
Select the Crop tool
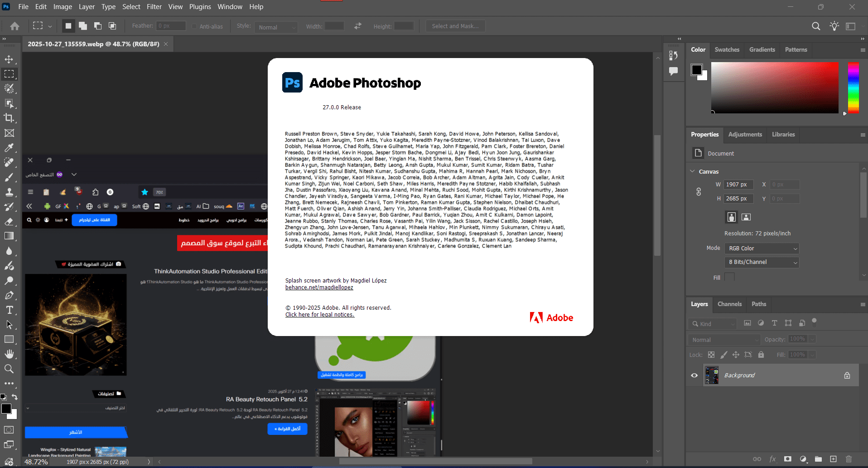(9, 118)
